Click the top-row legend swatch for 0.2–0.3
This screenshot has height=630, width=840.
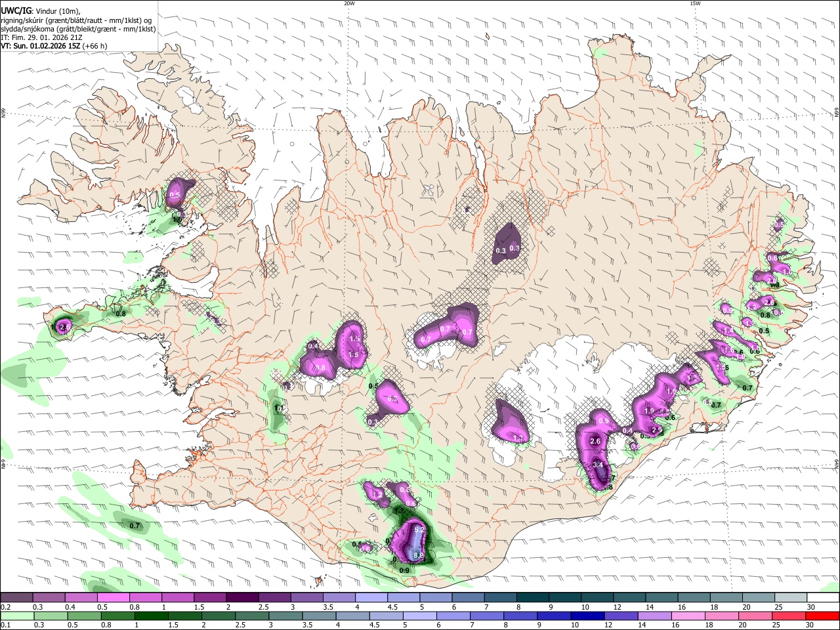coord(16,598)
